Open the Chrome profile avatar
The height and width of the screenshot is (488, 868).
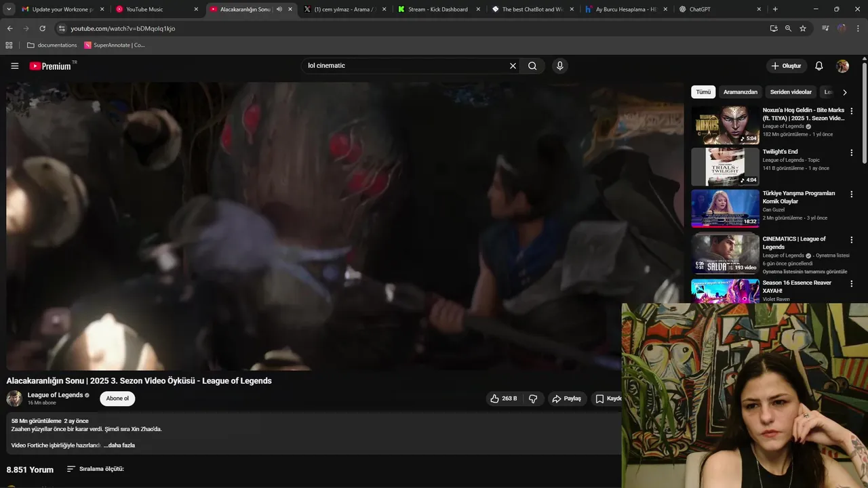point(842,28)
